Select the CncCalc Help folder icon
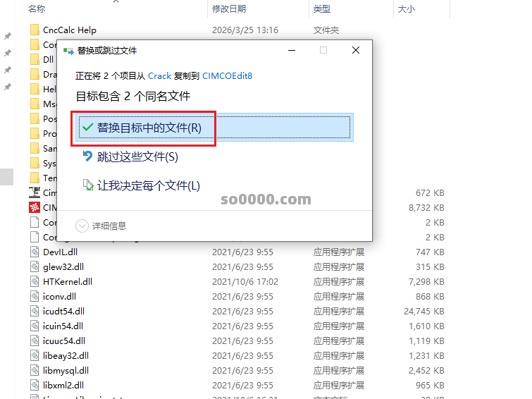Viewport: 532px width, 399px height. point(35,30)
